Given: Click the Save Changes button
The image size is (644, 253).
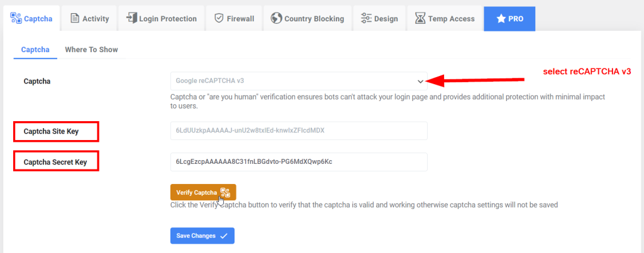Looking at the screenshot, I should click(202, 235).
